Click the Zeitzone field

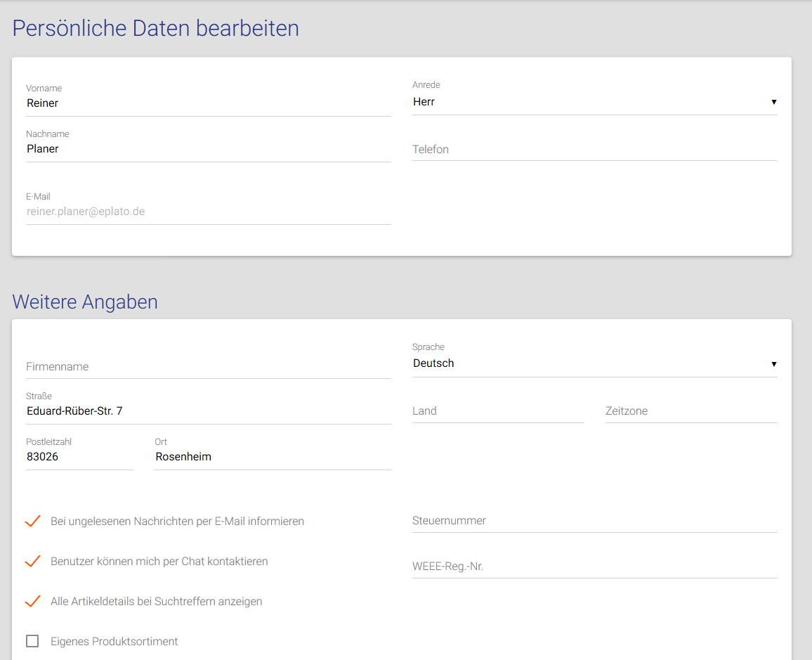pos(690,411)
